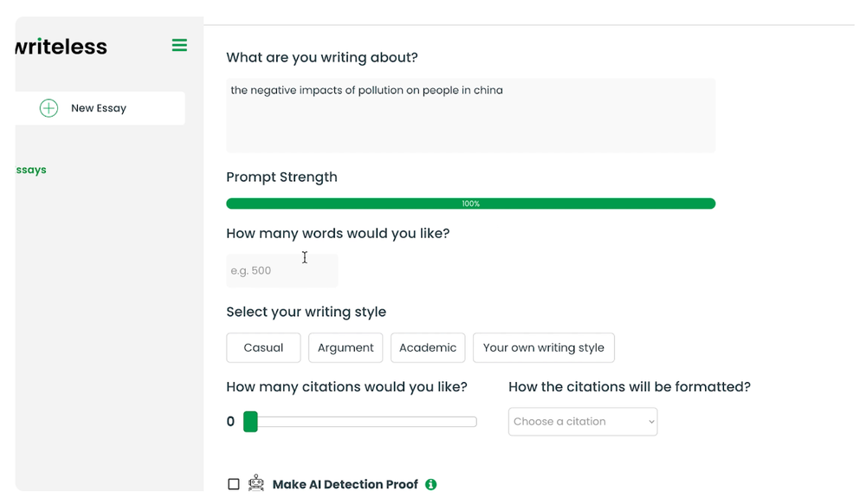Open the Choose a citation dropdown
Image resolution: width=866 pixels, height=504 pixels.
click(583, 422)
